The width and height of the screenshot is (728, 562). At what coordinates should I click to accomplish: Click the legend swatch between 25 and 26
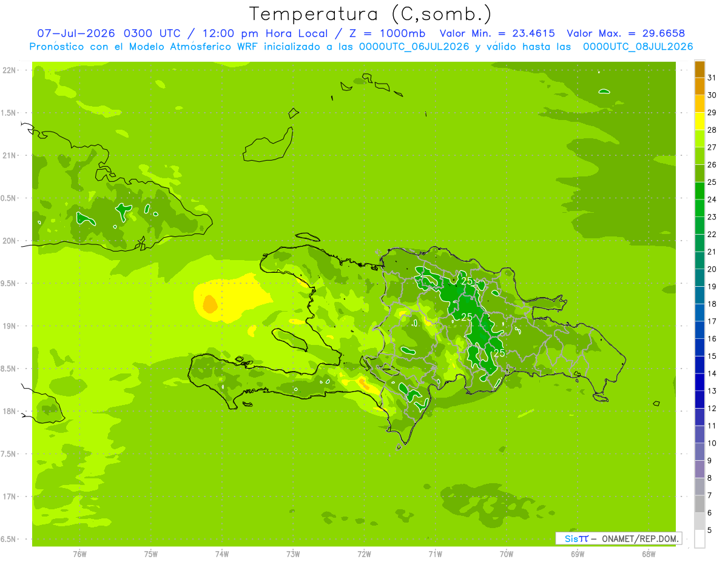(699, 173)
